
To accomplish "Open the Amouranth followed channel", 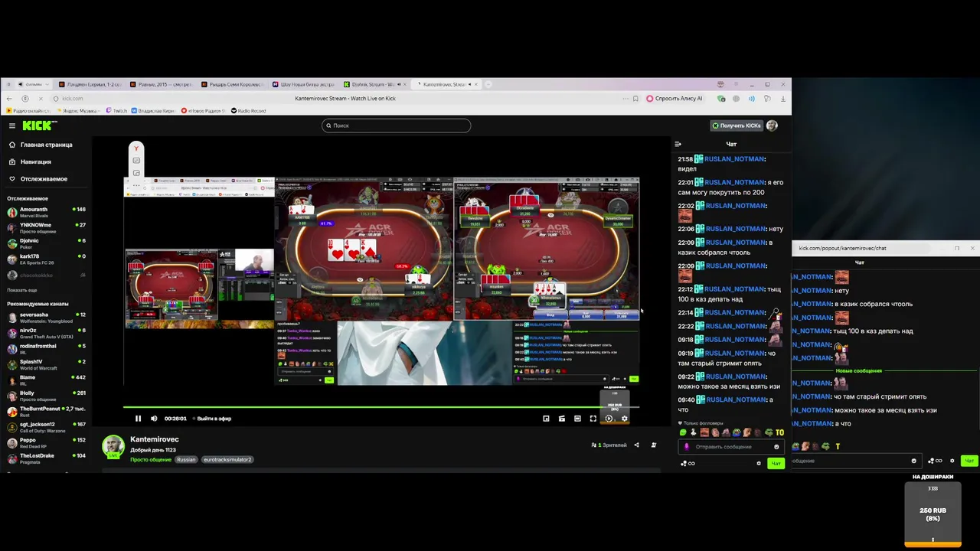I will tap(46, 212).
